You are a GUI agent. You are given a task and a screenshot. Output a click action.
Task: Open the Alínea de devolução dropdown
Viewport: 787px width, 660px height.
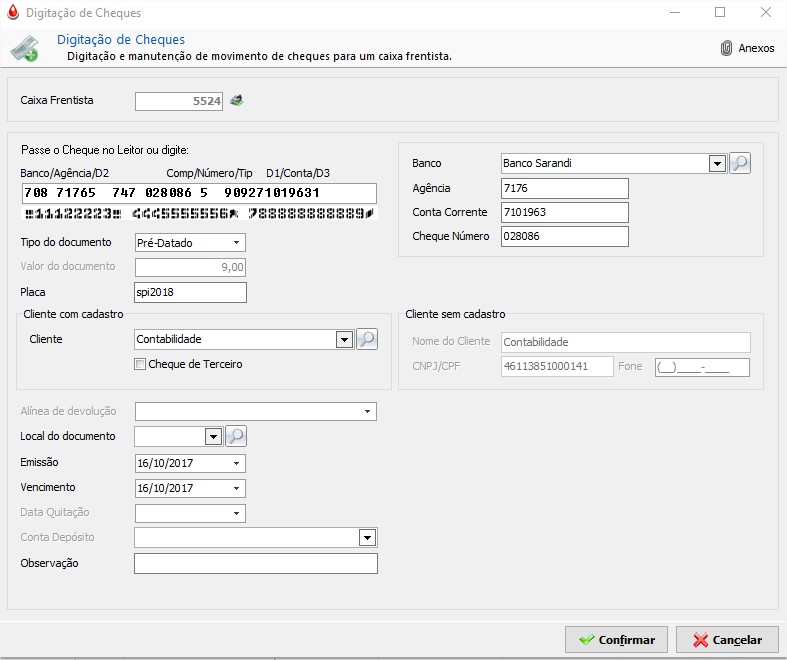[367, 412]
